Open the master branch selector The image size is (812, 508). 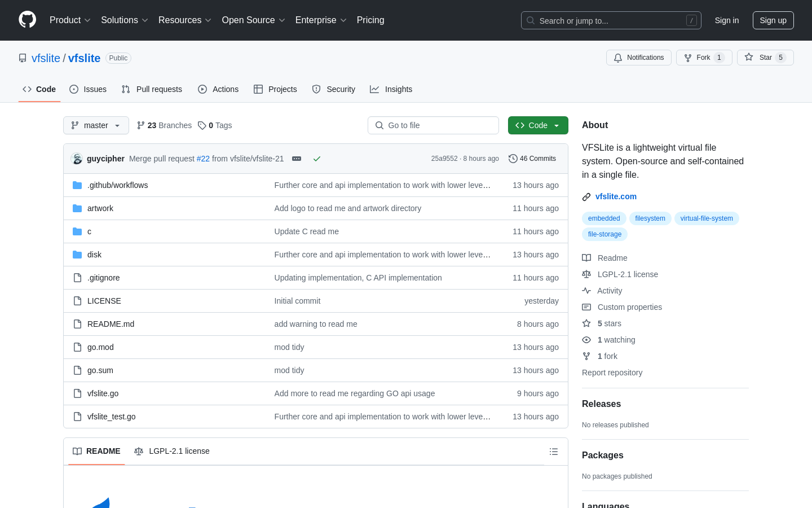click(96, 125)
